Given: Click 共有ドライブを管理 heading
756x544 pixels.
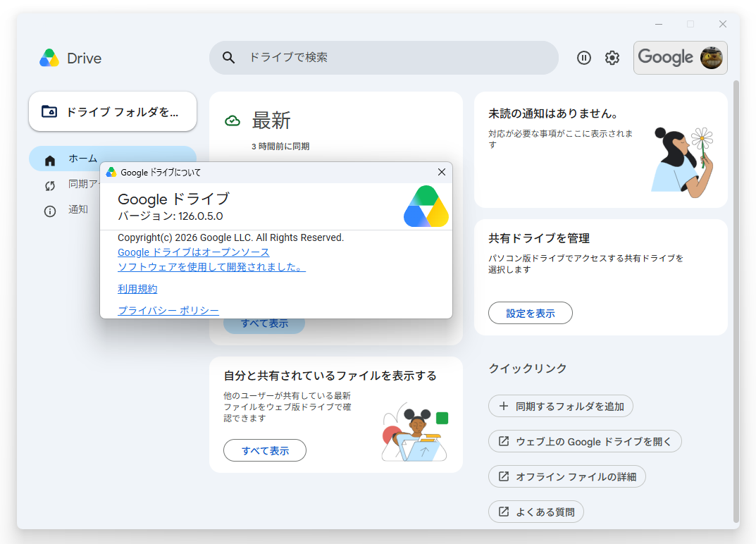Looking at the screenshot, I should (539, 238).
